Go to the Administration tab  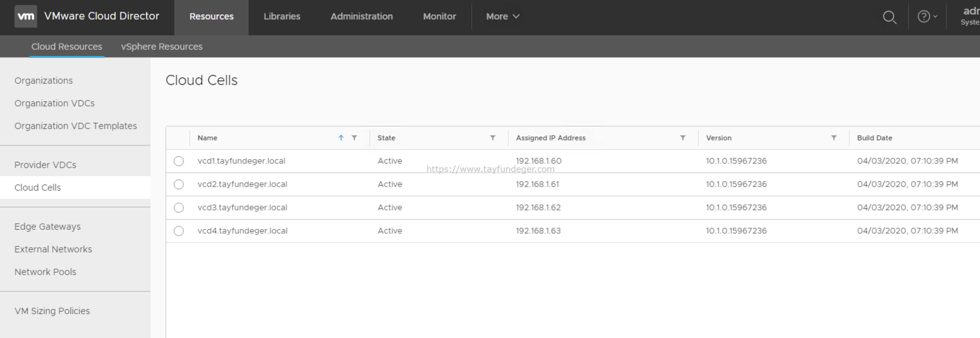pos(361,16)
